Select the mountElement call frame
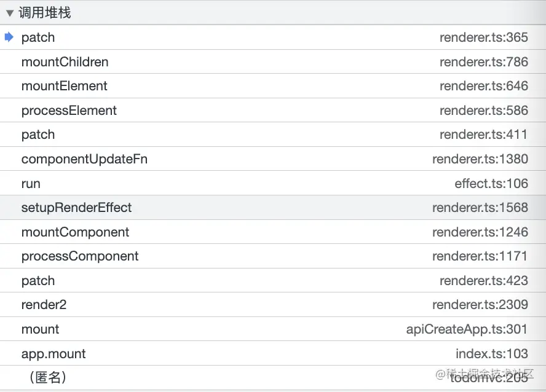The image size is (546, 392). [64, 86]
